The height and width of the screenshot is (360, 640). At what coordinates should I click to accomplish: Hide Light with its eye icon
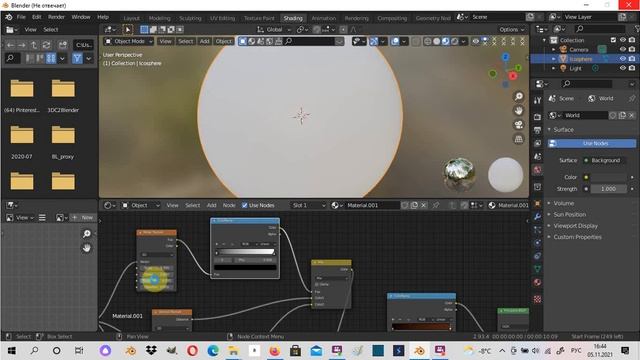tap(622, 68)
